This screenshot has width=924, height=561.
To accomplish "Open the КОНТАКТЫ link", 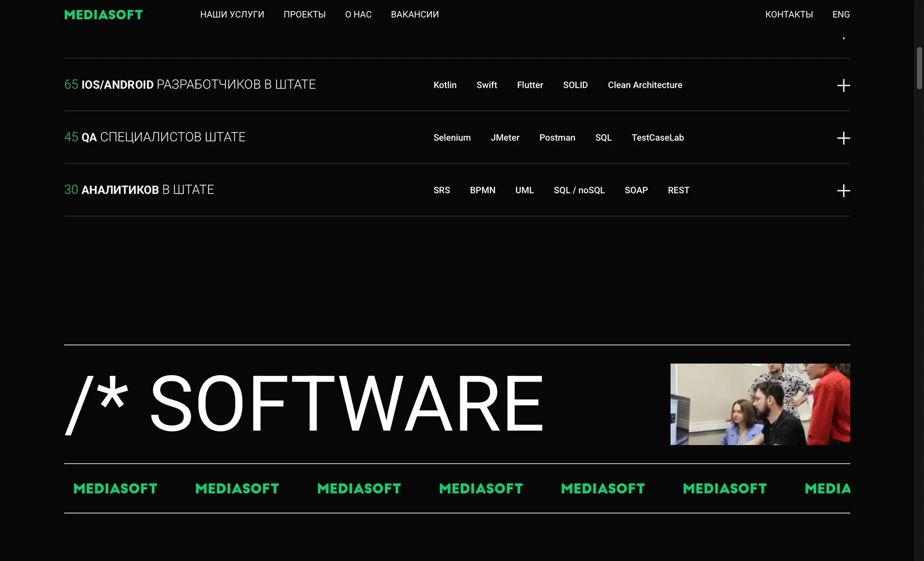I will pos(789,14).
